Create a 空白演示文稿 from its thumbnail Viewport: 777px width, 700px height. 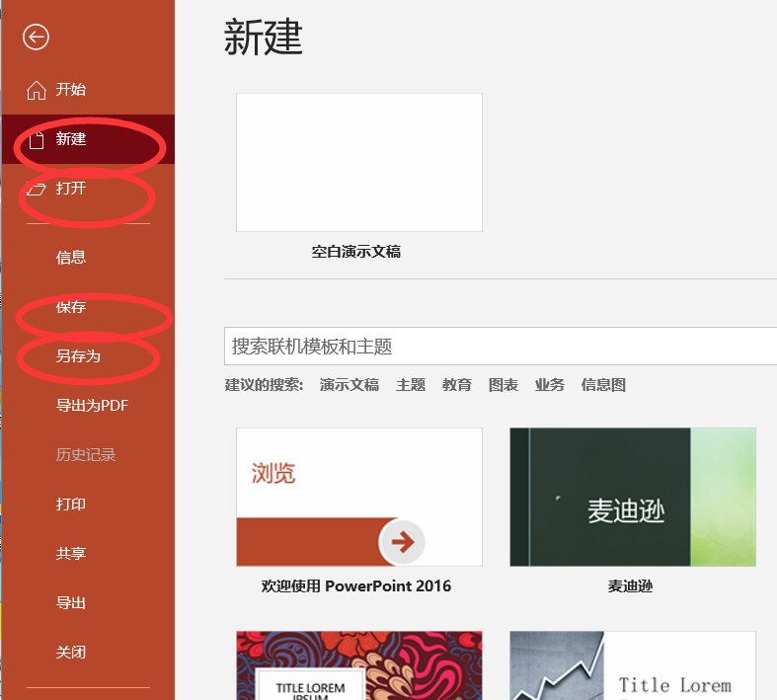pyautogui.click(x=359, y=162)
